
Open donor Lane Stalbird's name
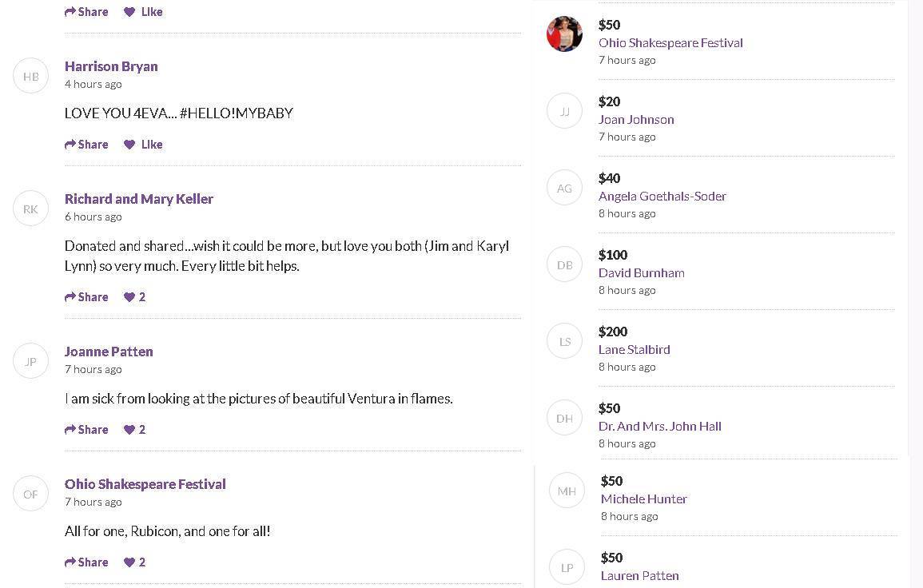click(635, 349)
